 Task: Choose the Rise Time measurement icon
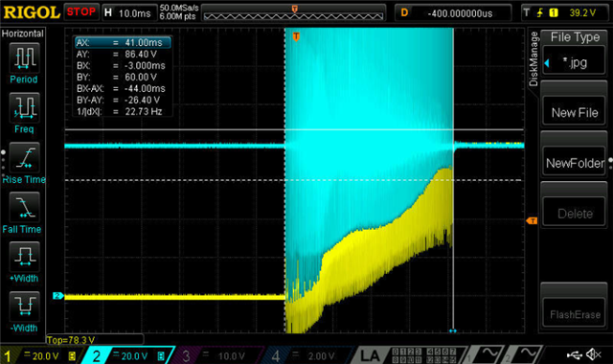pyautogui.click(x=24, y=157)
